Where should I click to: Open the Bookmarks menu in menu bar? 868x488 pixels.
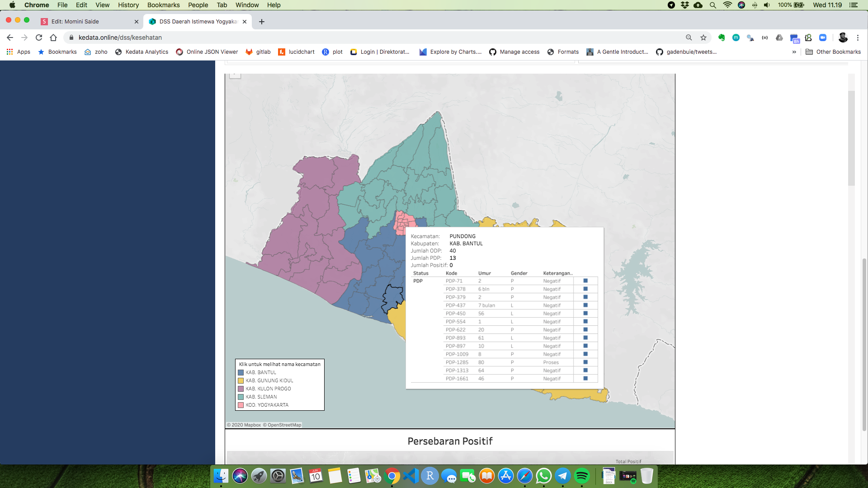[x=163, y=5]
